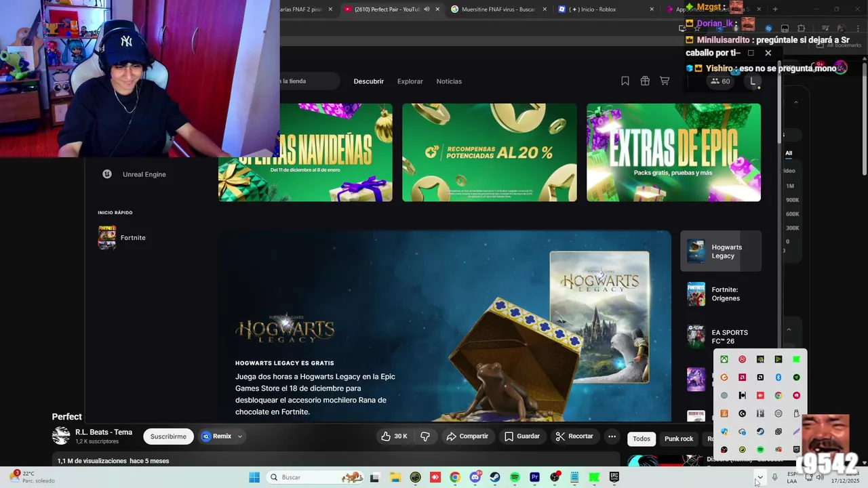Open the Epic Games wishlist bookmark icon
868x488 pixels.
[625, 81]
